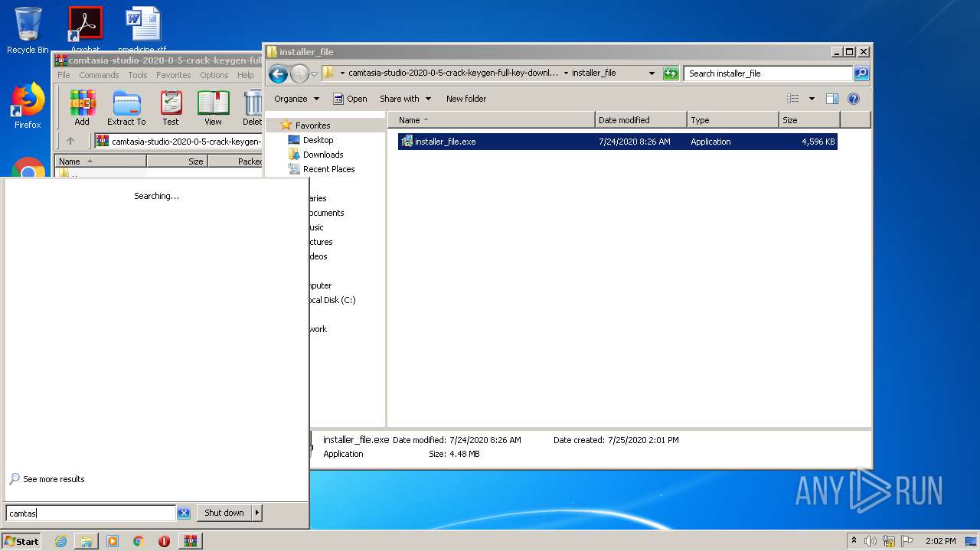Image resolution: width=980 pixels, height=551 pixels.
Task: Expand the address bar history dropdown
Action: pos(652,73)
